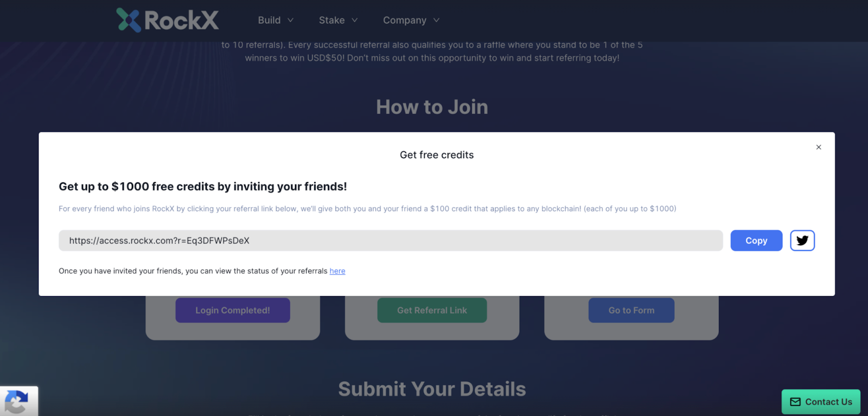Open the Build menu
Viewport: 868px width, 416px height.
(270, 20)
